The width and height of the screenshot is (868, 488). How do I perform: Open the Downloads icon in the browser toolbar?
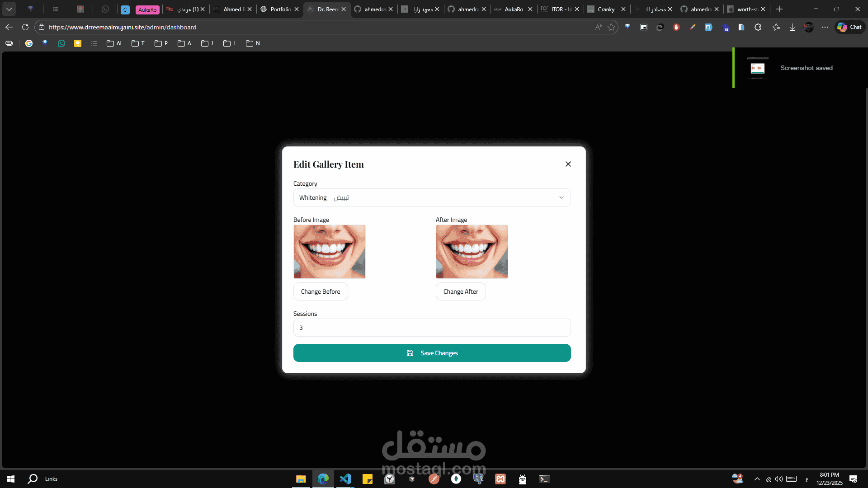point(792,27)
